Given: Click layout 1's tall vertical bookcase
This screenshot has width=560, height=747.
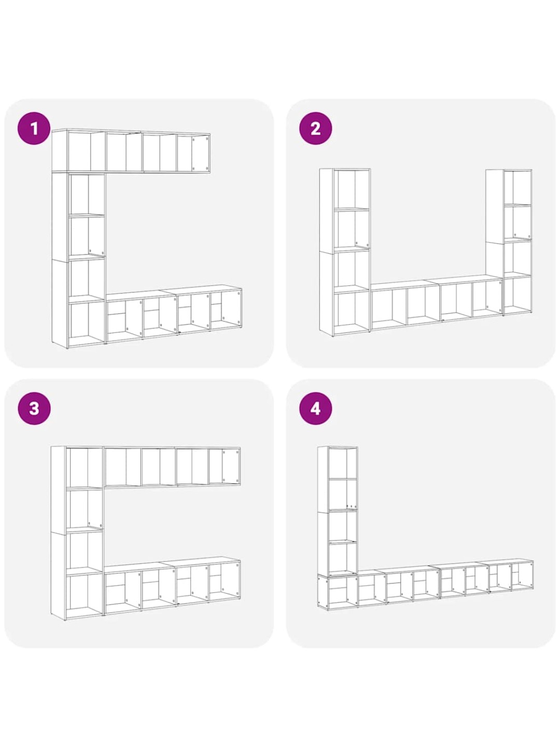Looking at the screenshot, I should (x=79, y=260).
